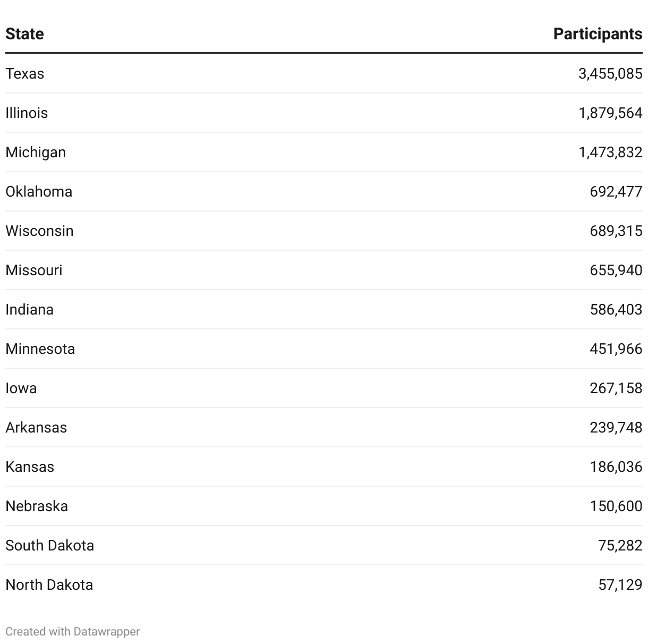
Task: Click the North Dakota row label
Action: (49, 584)
